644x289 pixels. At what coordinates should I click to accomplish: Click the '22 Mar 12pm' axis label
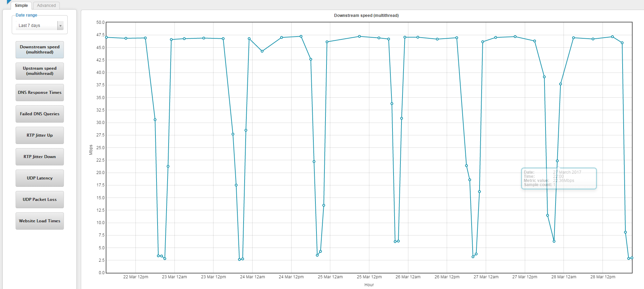pyautogui.click(x=136, y=277)
